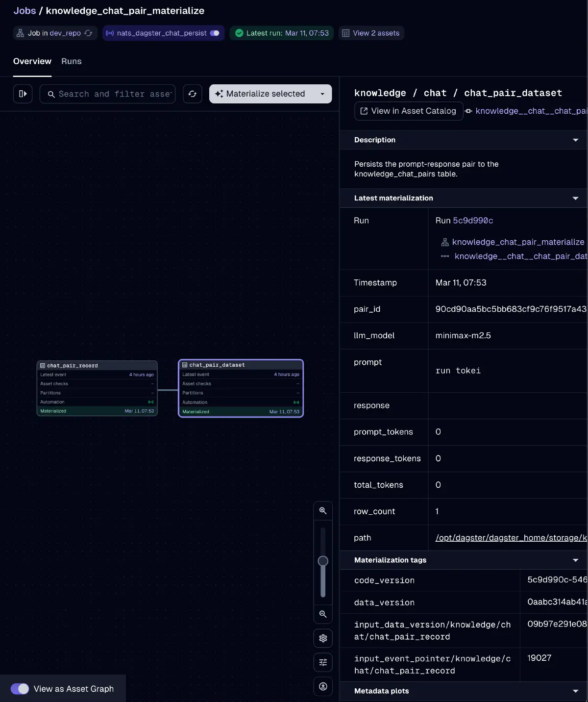Click the llm_model value minimax-m2.5
This screenshot has width=588, height=702.
tap(463, 336)
